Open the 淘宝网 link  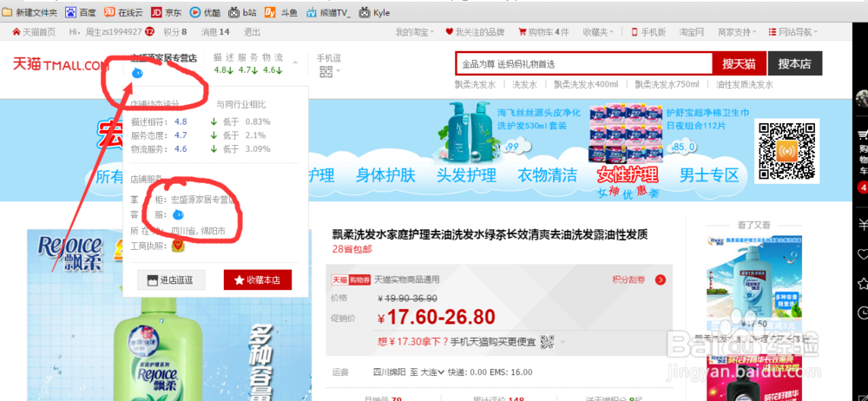coord(692,32)
